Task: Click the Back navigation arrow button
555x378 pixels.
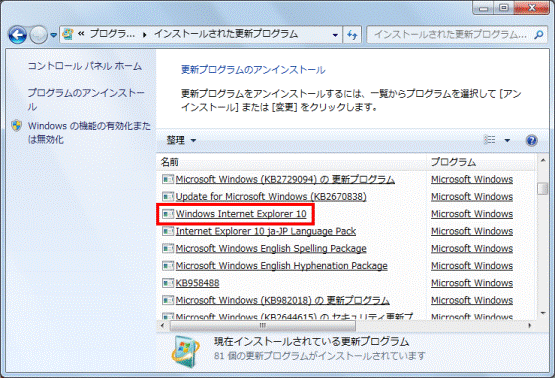Action: 18,35
